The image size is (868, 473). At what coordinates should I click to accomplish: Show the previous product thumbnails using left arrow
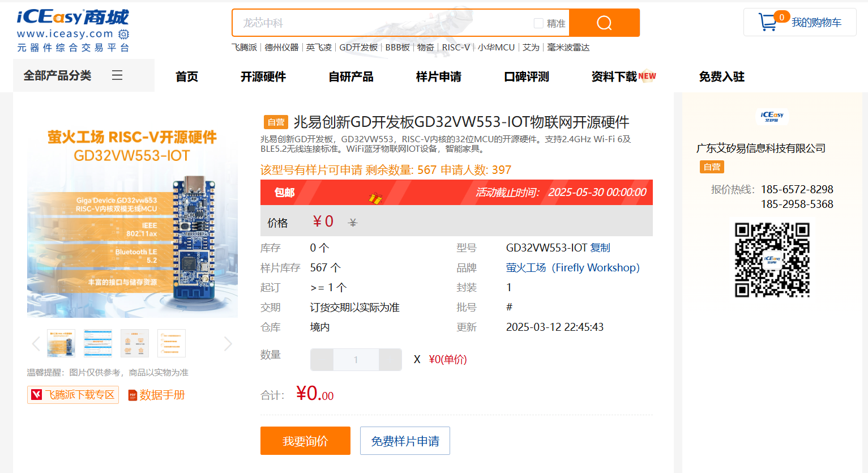click(36, 344)
